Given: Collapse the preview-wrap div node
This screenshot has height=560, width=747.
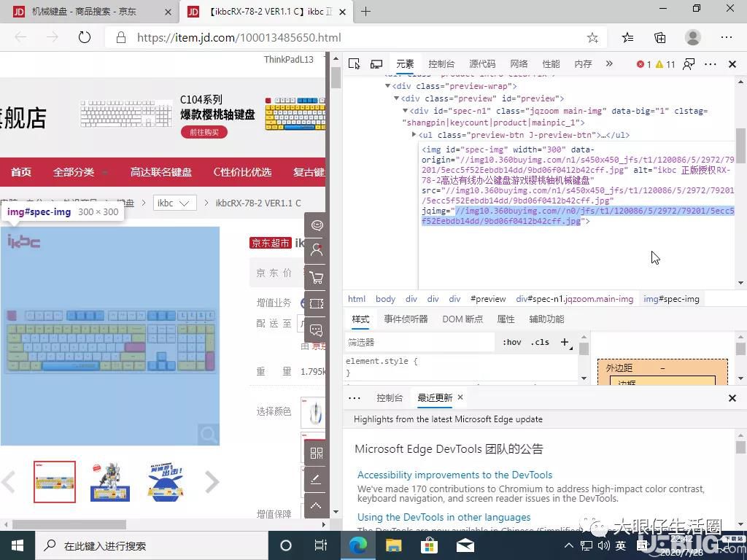Looking at the screenshot, I should coord(388,86).
